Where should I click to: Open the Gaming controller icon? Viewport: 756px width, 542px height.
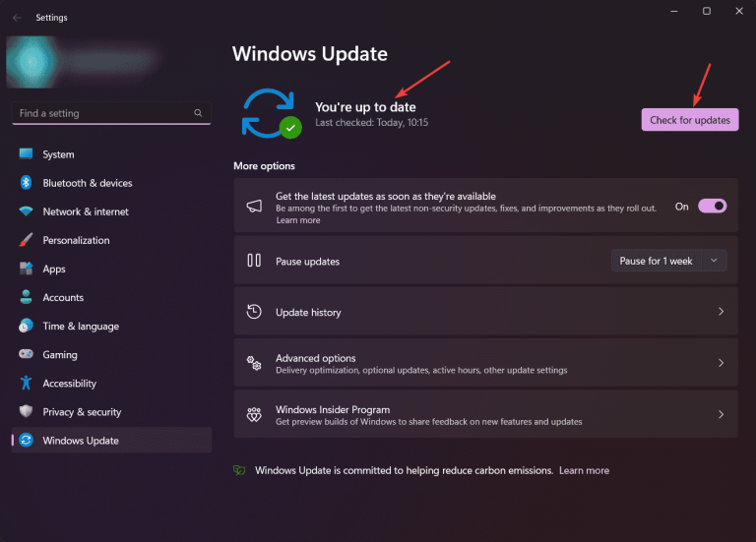pyautogui.click(x=26, y=354)
